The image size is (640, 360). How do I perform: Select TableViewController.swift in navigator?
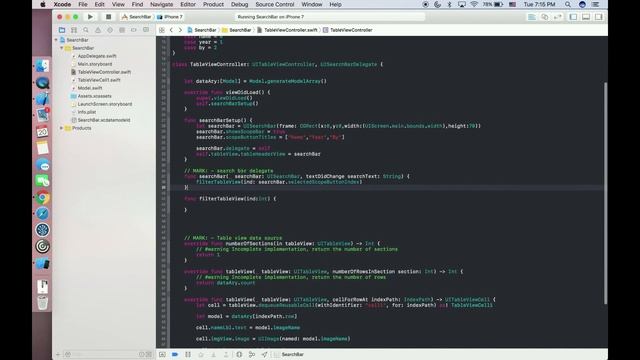104,72
